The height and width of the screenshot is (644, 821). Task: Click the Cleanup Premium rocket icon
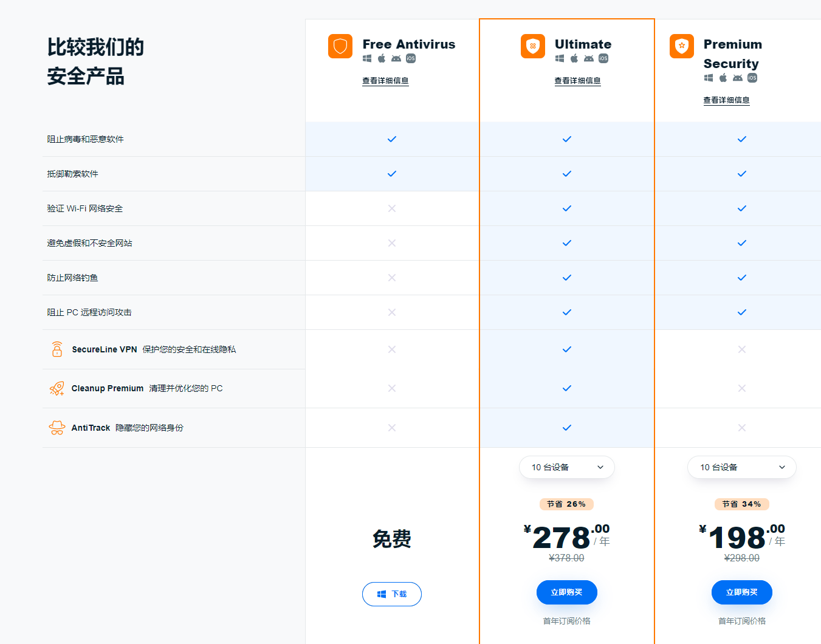57,388
